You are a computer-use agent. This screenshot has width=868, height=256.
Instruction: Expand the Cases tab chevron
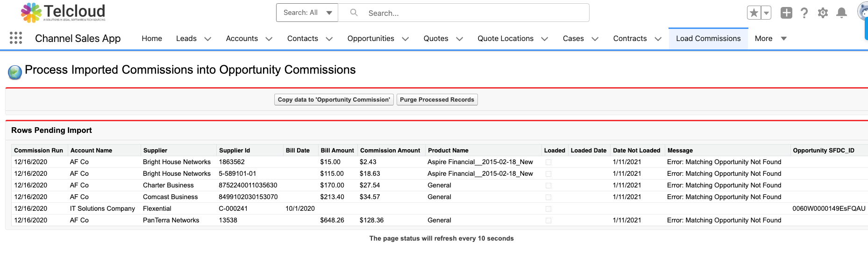click(595, 39)
